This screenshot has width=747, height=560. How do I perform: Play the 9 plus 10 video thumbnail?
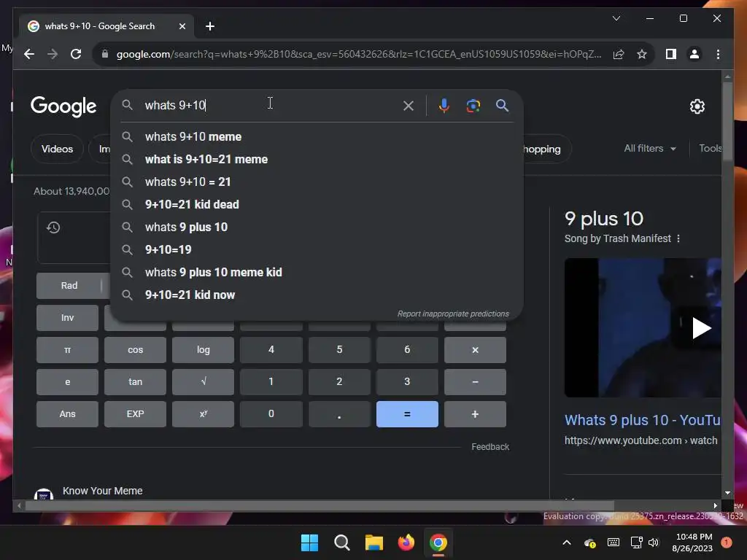pyautogui.click(x=643, y=327)
